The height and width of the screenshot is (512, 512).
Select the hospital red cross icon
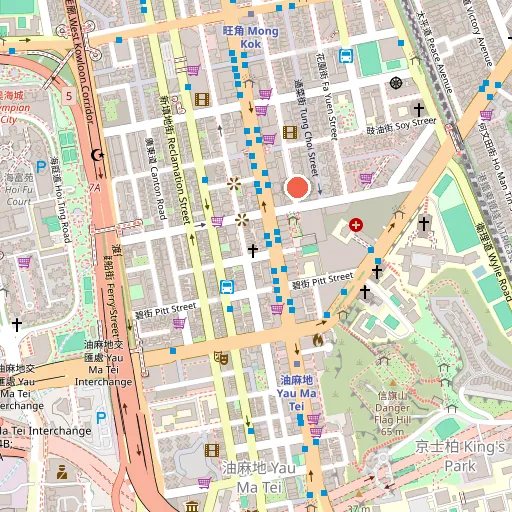pyautogui.click(x=356, y=225)
